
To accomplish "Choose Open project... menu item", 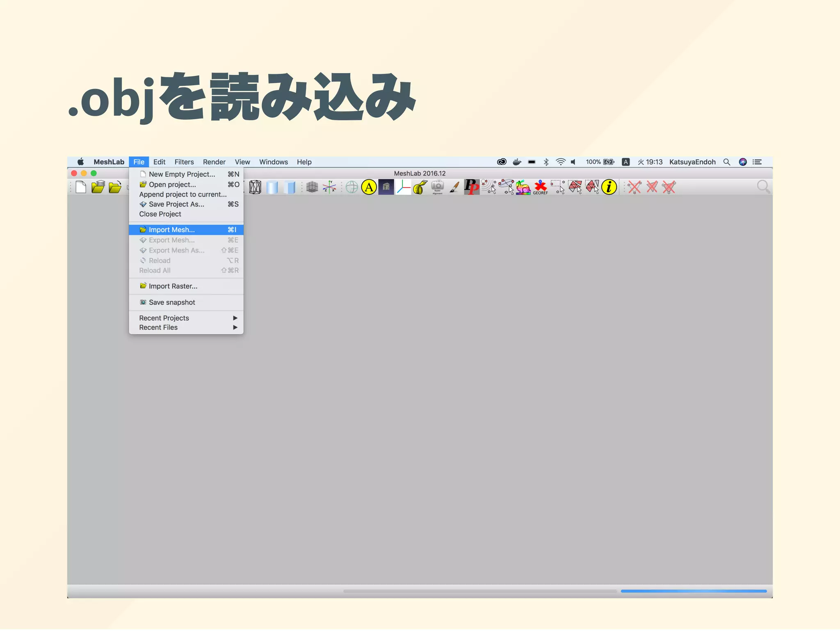I will [186, 185].
